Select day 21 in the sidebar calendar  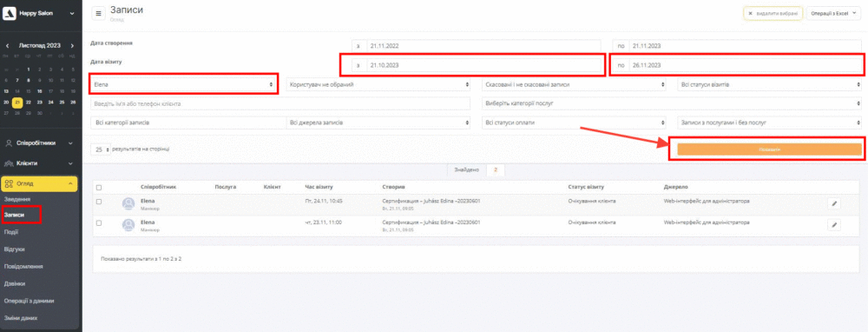pyautogui.click(x=17, y=102)
